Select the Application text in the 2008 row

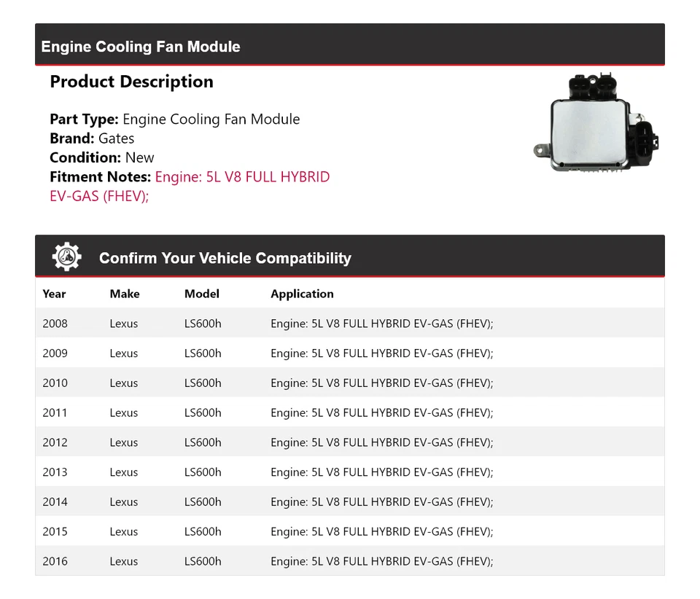click(381, 324)
